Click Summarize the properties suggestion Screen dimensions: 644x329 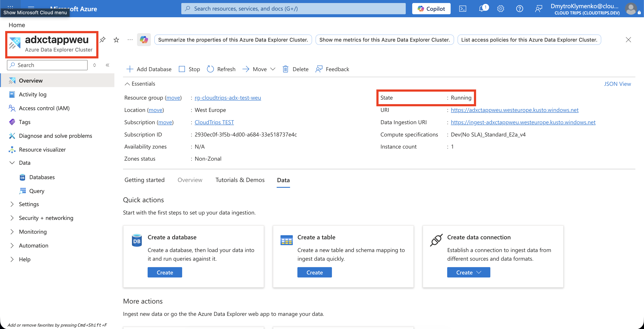pyautogui.click(x=233, y=40)
